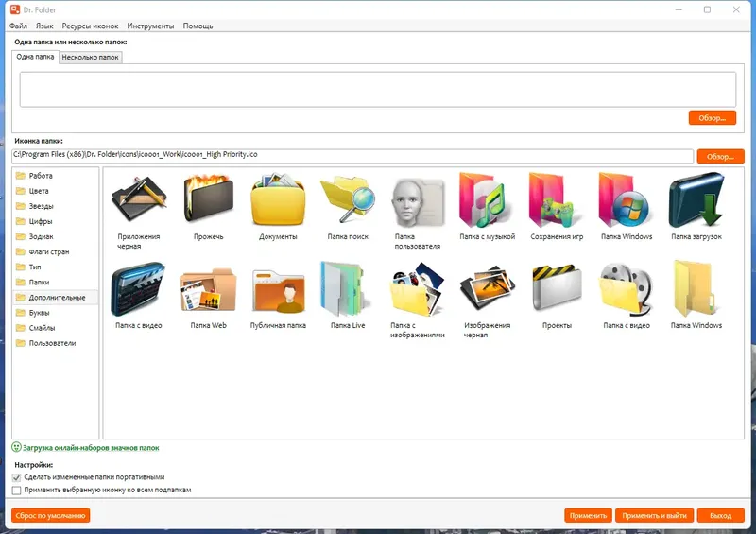Viewport: 756px width, 534px height.
Task: Open the Пользователи icon category
Action: tap(55, 343)
